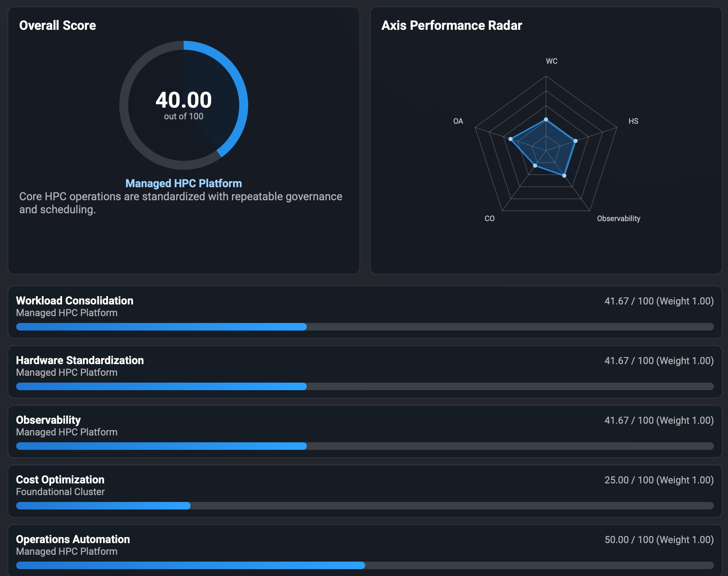
Task: Click the WC data point on radar
Action: pos(546,120)
